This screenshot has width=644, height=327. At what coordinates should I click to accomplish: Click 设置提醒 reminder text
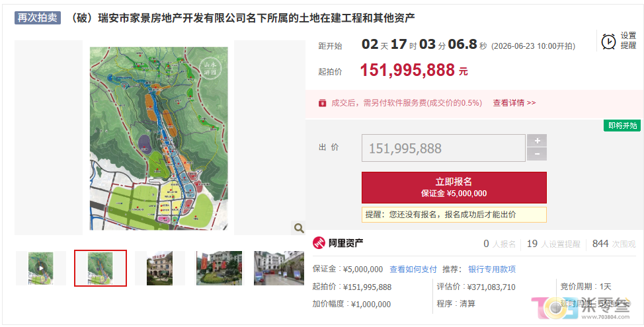(x=628, y=40)
